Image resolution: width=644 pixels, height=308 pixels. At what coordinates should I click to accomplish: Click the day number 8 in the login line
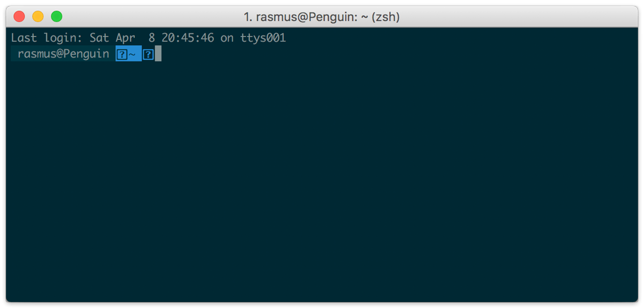tap(152, 38)
